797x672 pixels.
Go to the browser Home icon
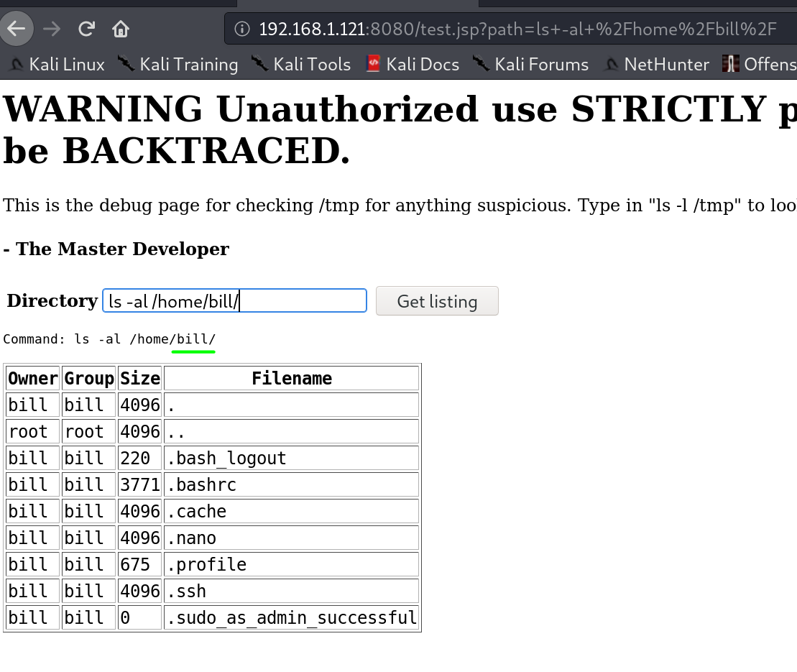[x=121, y=29]
